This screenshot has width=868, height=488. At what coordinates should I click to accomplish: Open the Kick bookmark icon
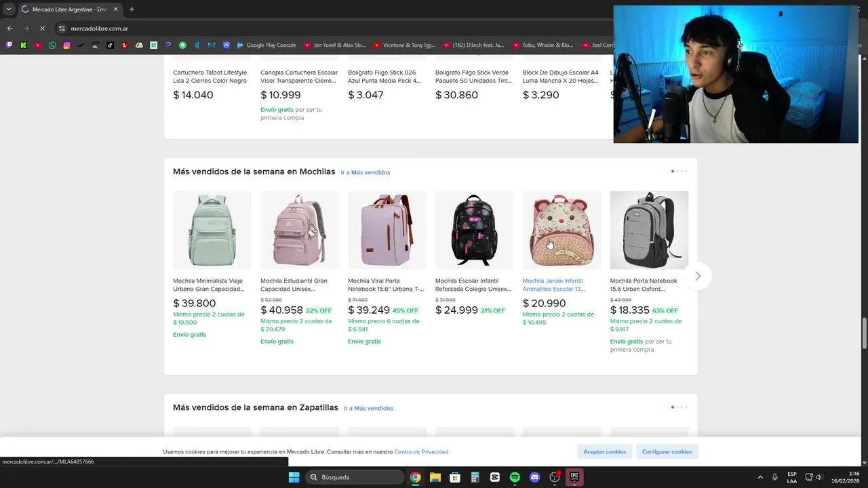tap(23, 45)
